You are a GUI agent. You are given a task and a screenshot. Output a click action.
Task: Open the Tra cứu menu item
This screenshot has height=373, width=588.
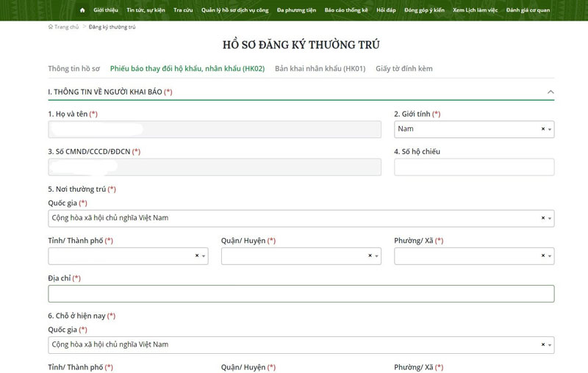(183, 10)
